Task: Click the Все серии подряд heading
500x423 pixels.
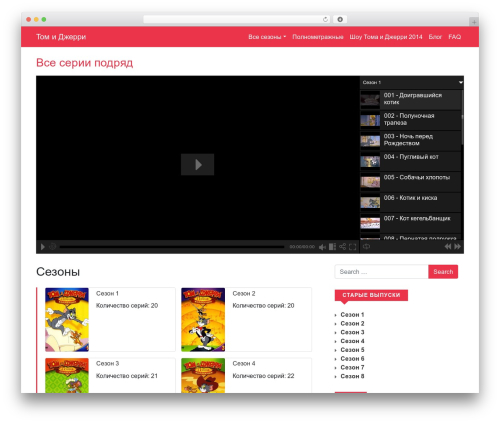Action: point(85,63)
